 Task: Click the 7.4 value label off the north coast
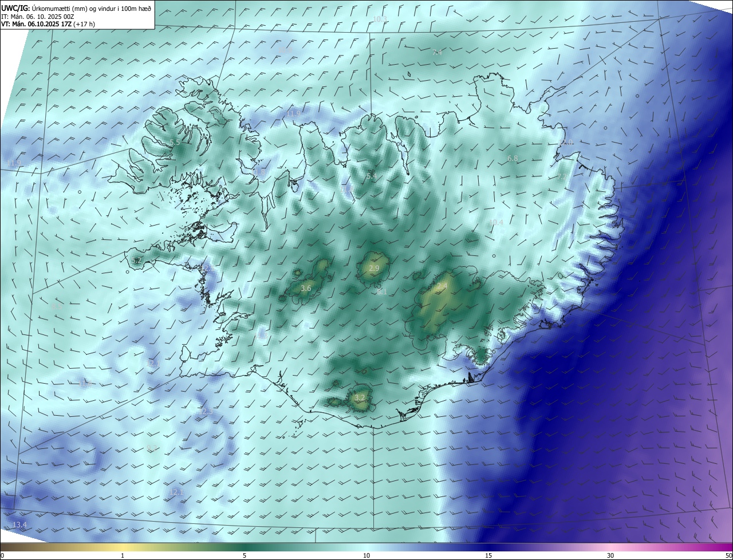(437, 53)
